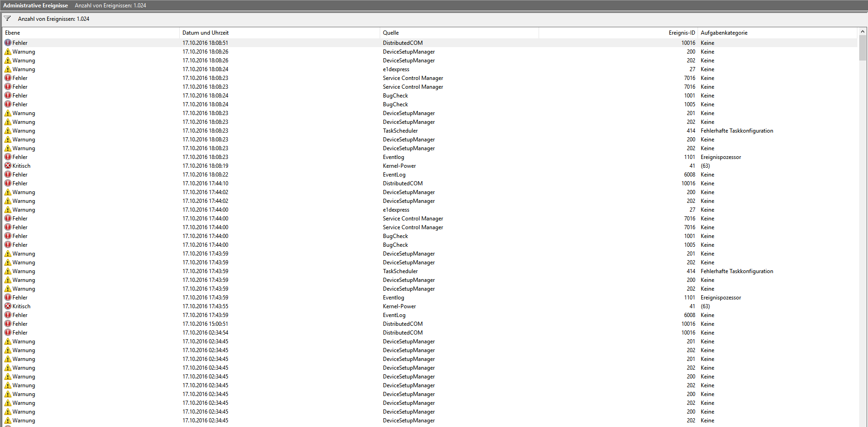This screenshot has height=427, width=868.
Task: Click the Administrative Ereignisse title
Action: click(x=36, y=6)
